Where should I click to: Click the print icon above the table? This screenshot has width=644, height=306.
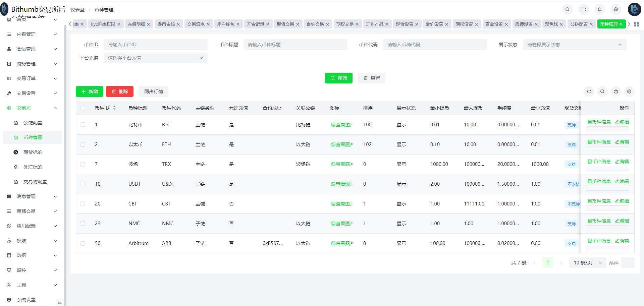point(615,91)
